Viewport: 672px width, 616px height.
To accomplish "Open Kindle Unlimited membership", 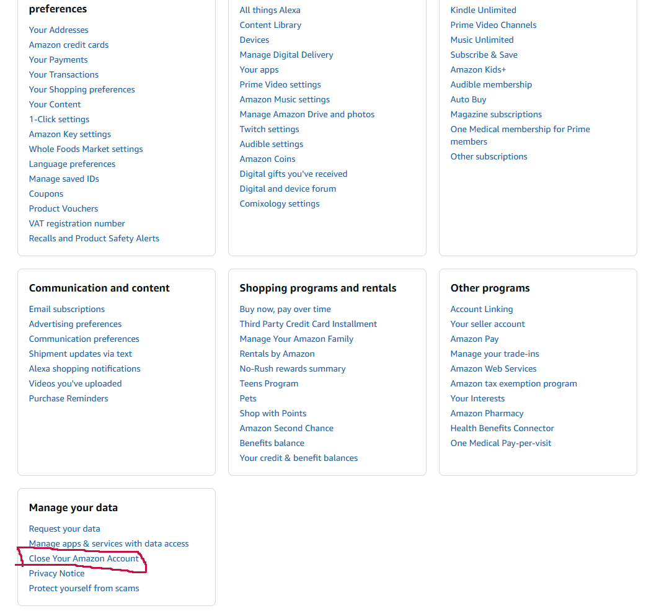I will tap(484, 11).
